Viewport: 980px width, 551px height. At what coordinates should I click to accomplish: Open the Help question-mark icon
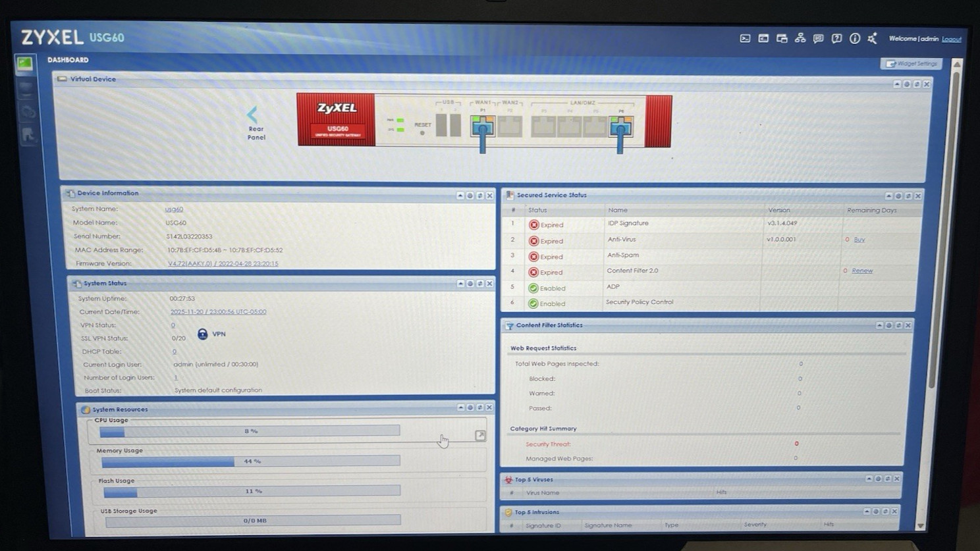tap(836, 38)
